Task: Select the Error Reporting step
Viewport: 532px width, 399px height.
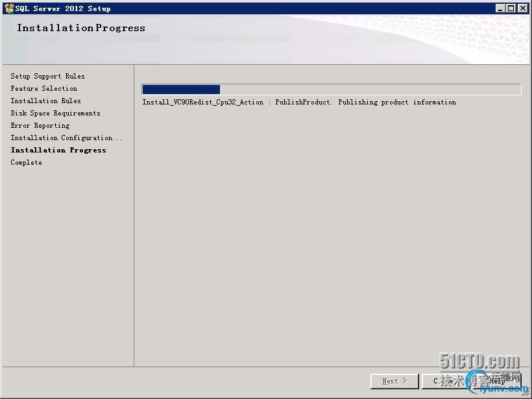Action: pyautogui.click(x=40, y=125)
